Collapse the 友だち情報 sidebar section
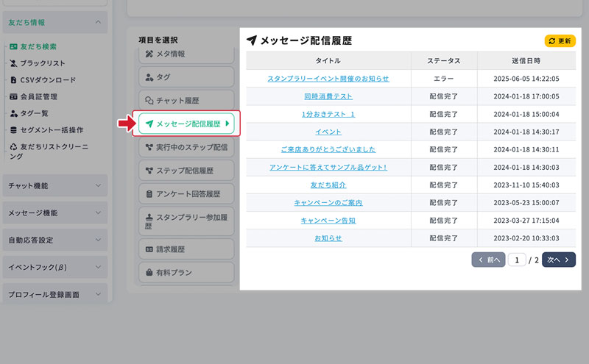589x364 pixels. click(x=98, y=22)
